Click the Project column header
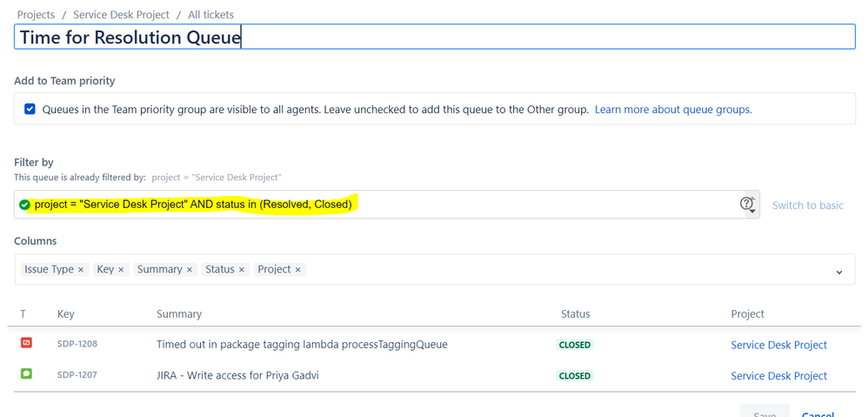 click(x=747, y=314)
